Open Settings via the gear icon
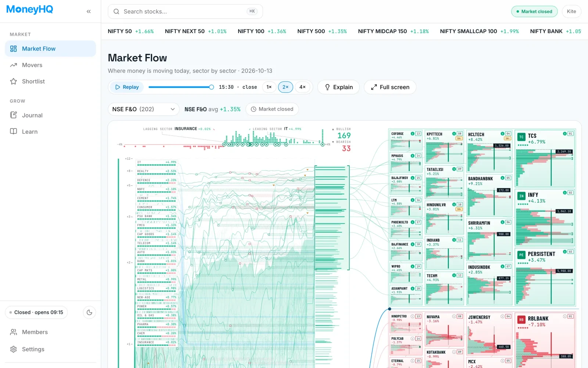The height and width of the screenshot is (368, 588). (14, 349)
